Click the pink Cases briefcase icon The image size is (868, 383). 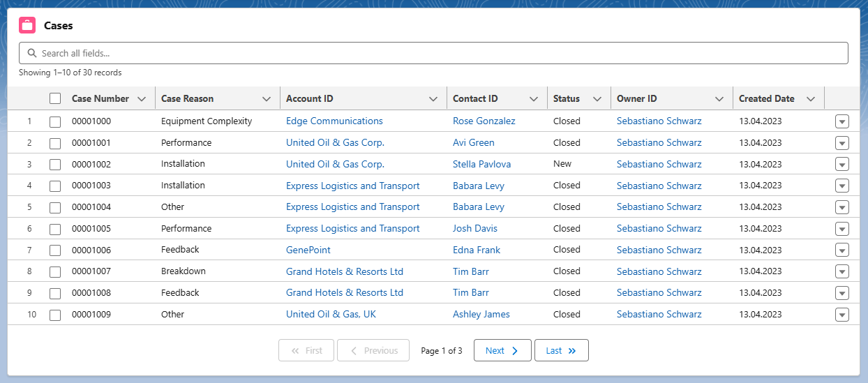27,25
